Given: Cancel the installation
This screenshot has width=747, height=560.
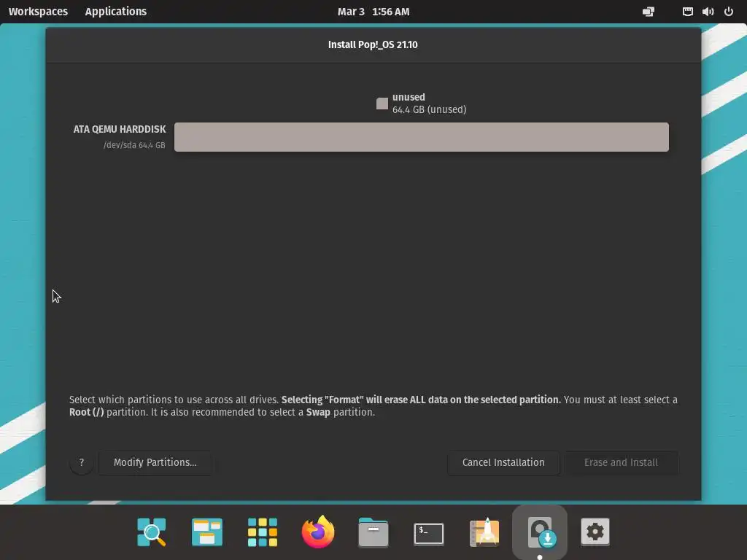Looking at the screenshot, I should tap(503, 462).
